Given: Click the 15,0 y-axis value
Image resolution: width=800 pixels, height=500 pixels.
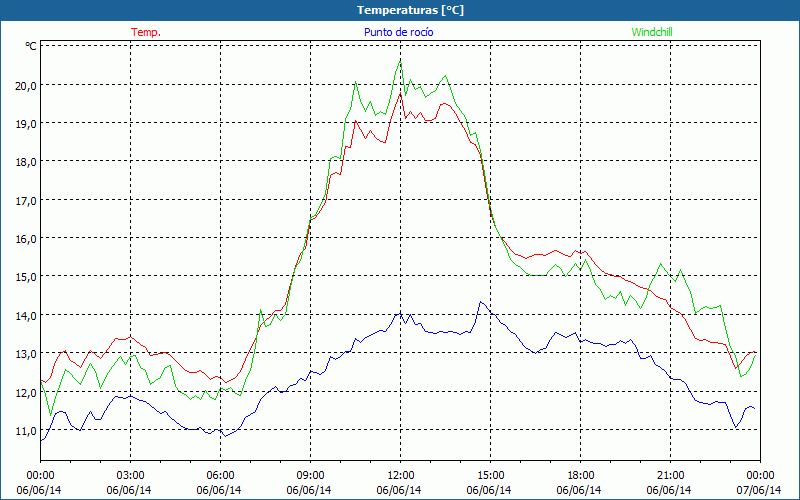Looking at the screenshot, I should coord(26,277).
